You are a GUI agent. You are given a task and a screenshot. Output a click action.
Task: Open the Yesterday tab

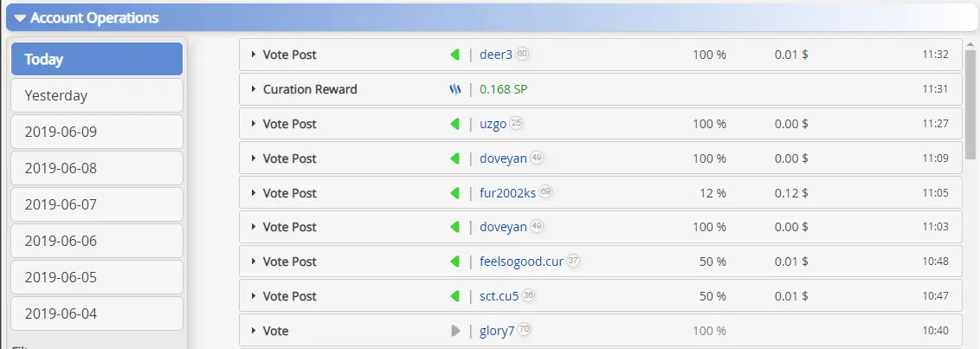[97, 95]
